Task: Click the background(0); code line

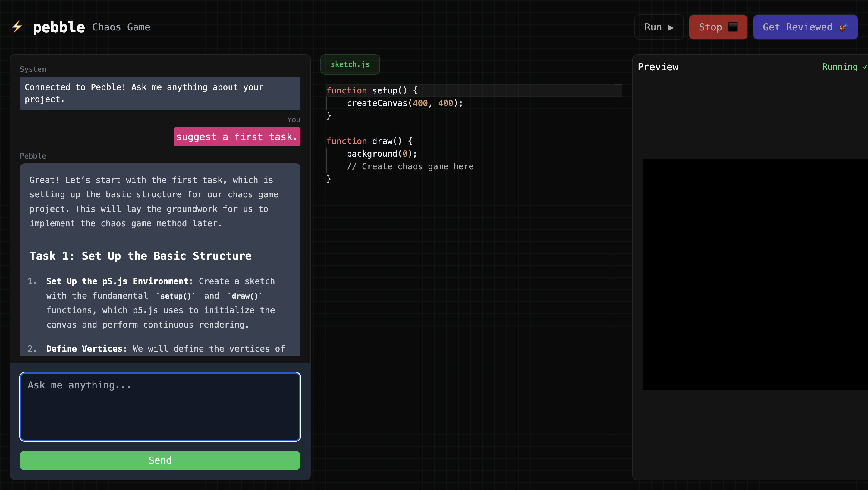Action: 382,154
